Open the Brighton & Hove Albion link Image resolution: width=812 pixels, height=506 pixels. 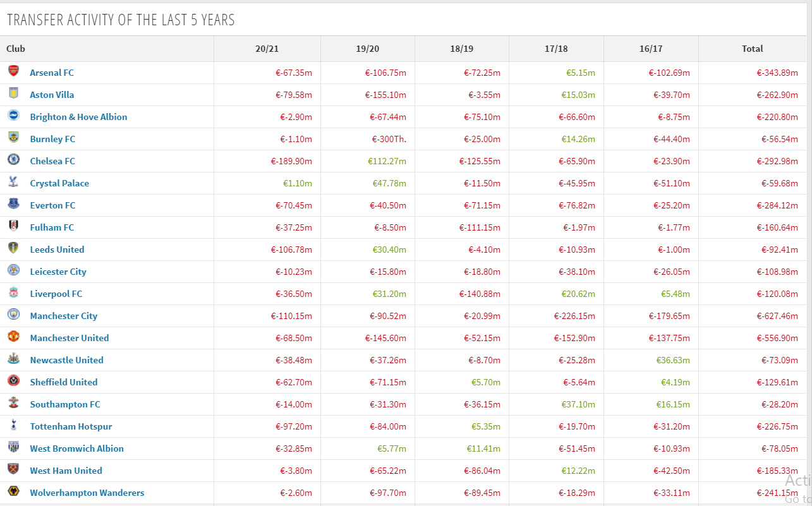tap(78, 117)
